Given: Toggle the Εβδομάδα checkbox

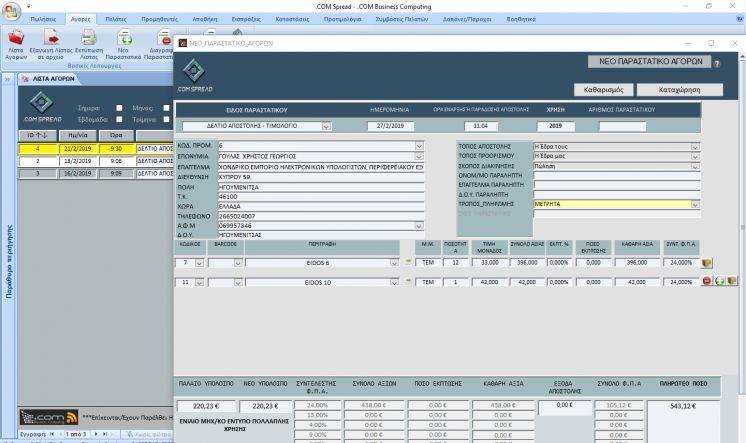Looking at the screenshot, I should pyautogui.click(x=119, y=119).
